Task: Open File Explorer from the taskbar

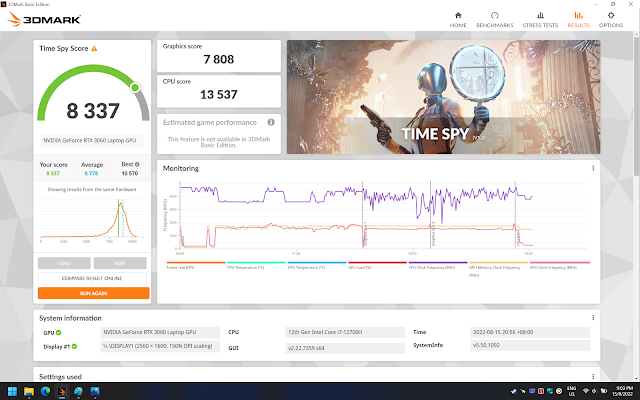Action: tap(29, 391)
